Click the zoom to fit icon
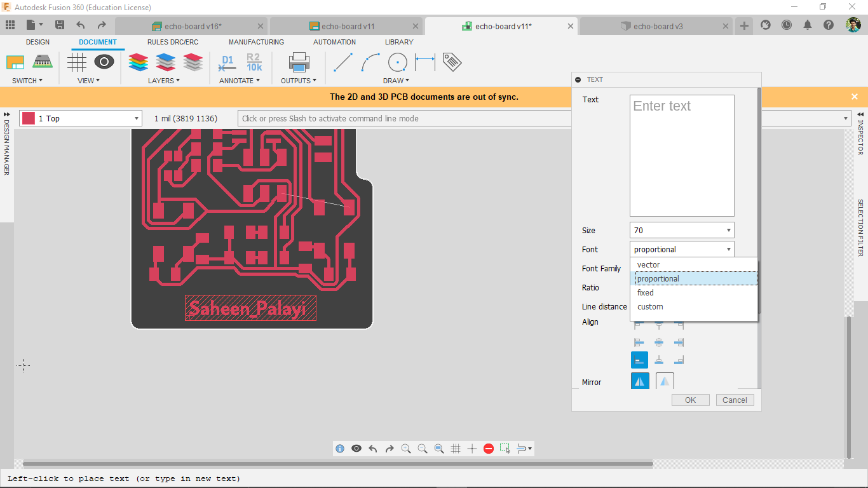Screen dimensions: 868x488 (439, 449)
